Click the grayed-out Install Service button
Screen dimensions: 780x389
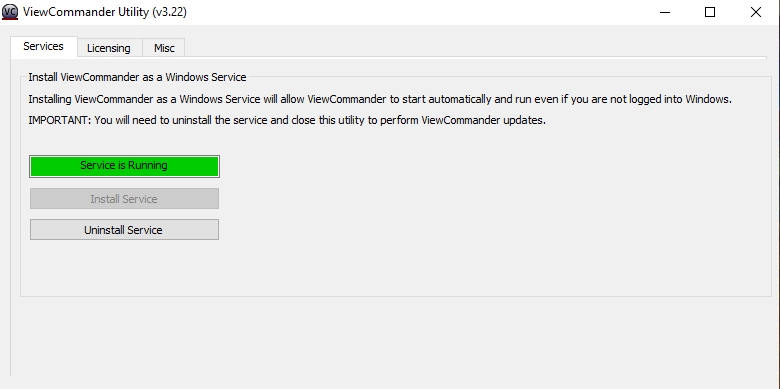[x=124, y=199]
